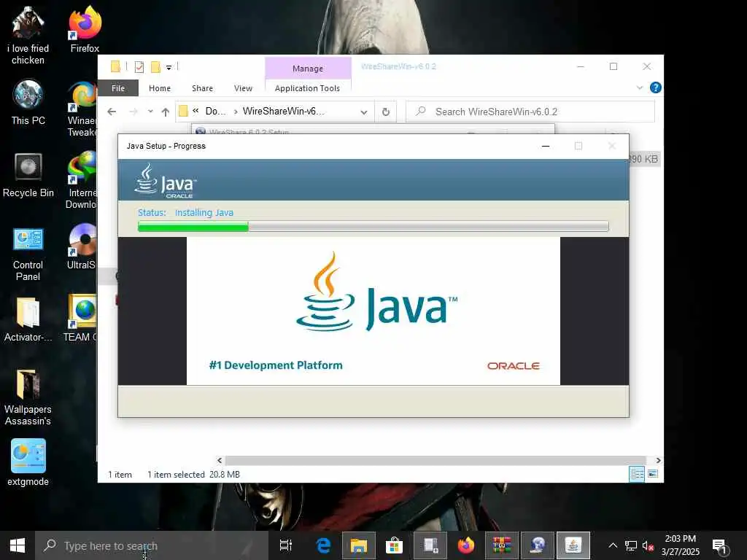The width and height of the screenshot is (747, 560).
Task: Open the extgmode desktop icon
Action: tap(28, 462)
